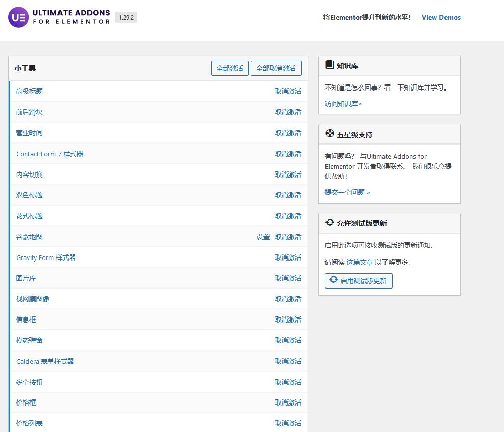
Task: Open the 提交一个问题 » link
Action: (x=347, y=192)
